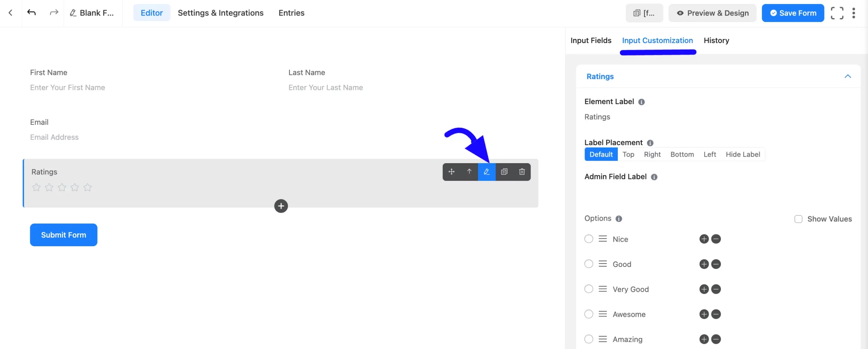868x349 pixels.
Task: Show Label Placement info tooltip
Action: (650, 143)
